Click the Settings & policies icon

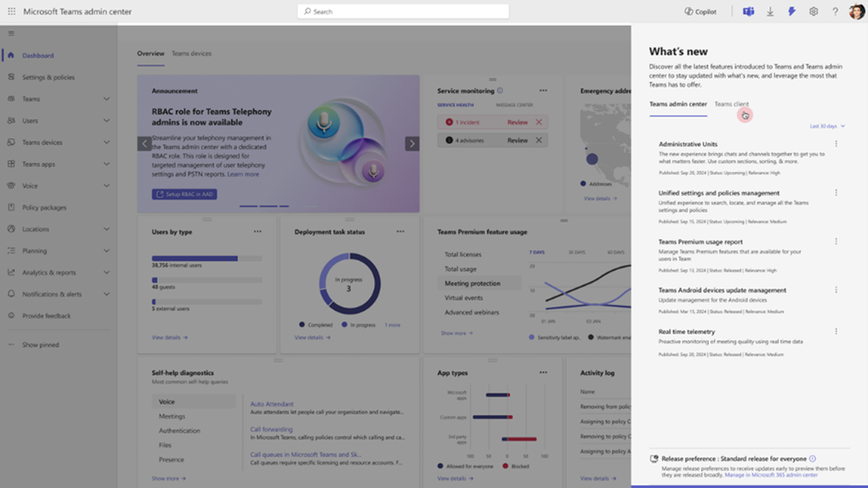click(x=11, y=77)
